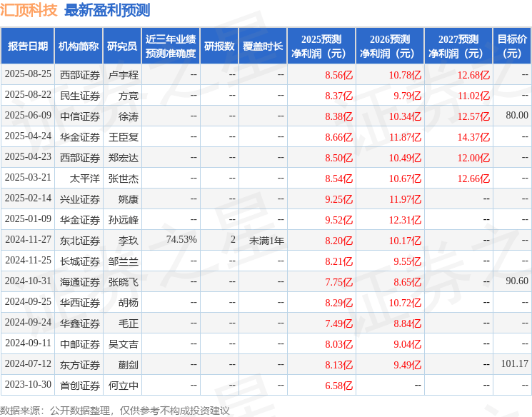Click the 2027预测净利润 column header
The image size is (532, 417).
[458, 46]
